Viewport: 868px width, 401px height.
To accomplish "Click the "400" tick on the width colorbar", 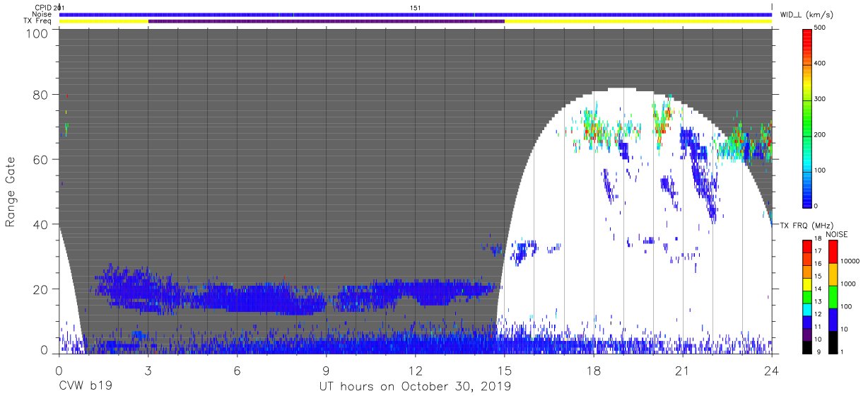I will [x=821, y=64].
